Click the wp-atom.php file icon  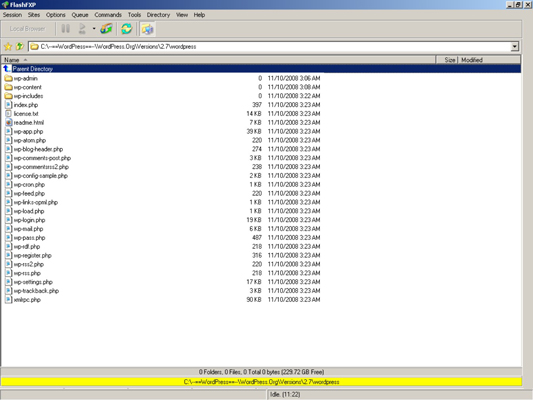[8, 140]
